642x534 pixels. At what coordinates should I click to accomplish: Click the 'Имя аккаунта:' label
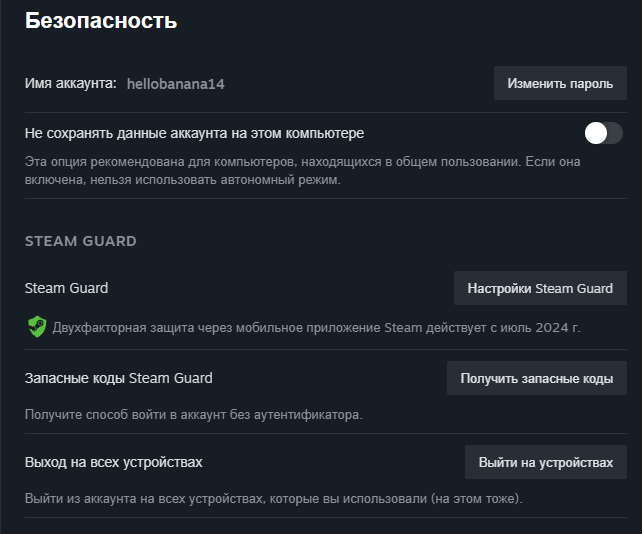[70, 83]
